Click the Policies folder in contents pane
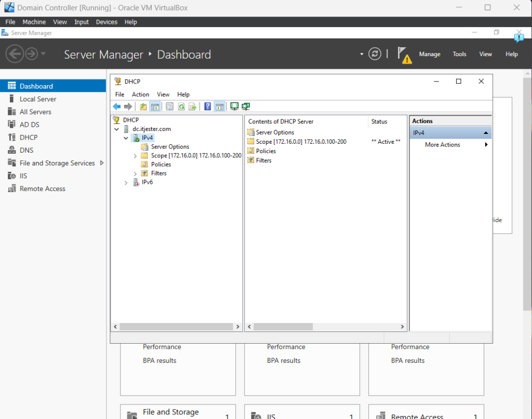Image resolution: width=532 pixels, height=419 pixels. (265, 151)
